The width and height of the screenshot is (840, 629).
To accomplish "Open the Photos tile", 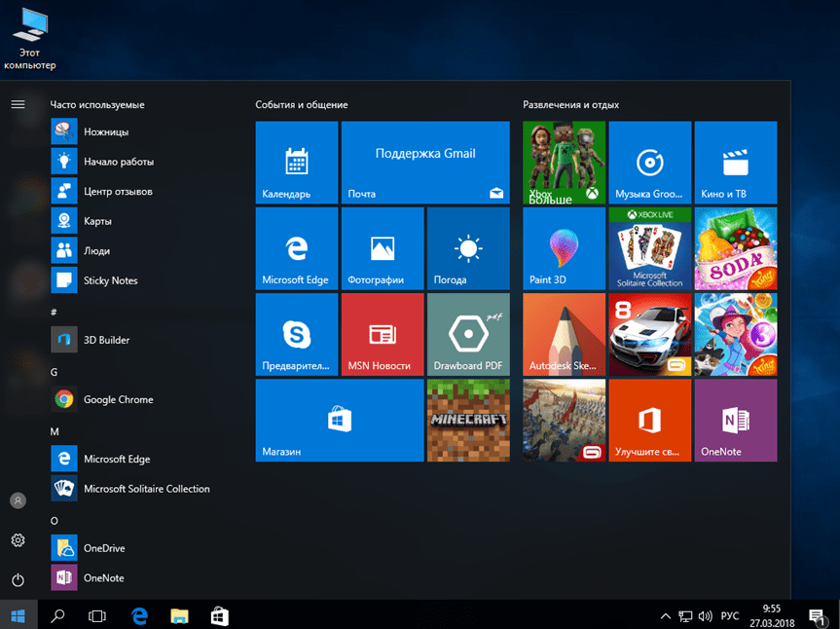I will 382,248.
